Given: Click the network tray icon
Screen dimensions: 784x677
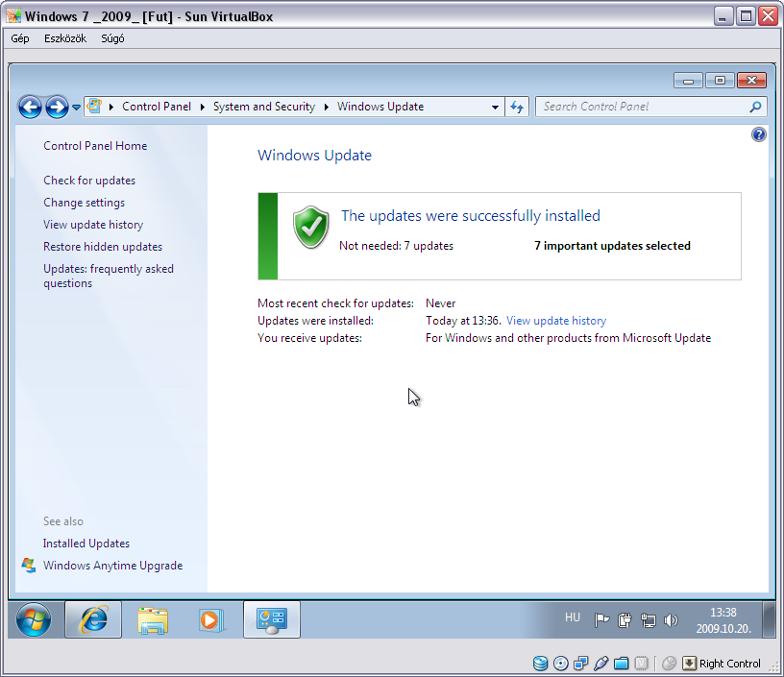Looking at the screenshot, I should tap(648, 620).
